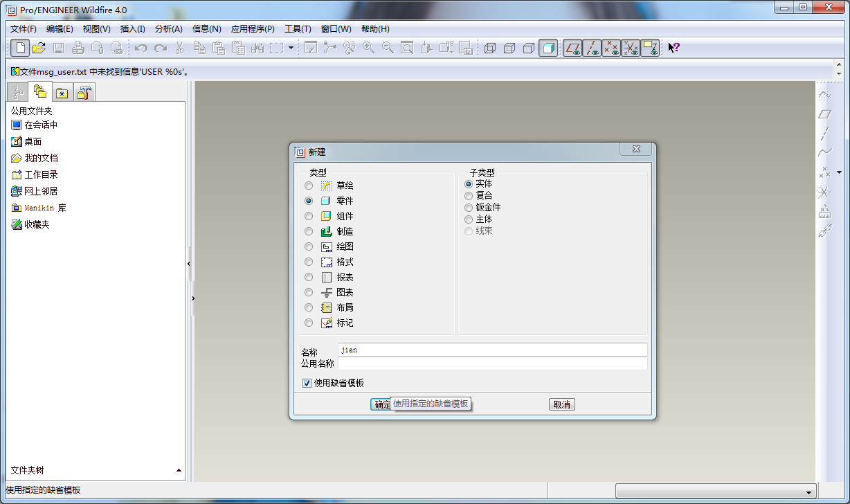The image size is (850, 504).
Task: Toggle datum planes display icon
Action: [572, 48]
